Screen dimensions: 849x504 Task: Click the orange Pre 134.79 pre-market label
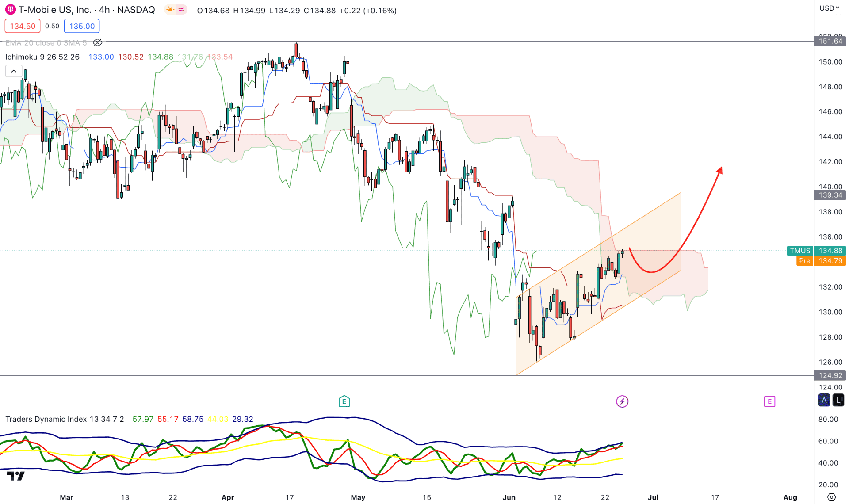click(x=821, y=261)
